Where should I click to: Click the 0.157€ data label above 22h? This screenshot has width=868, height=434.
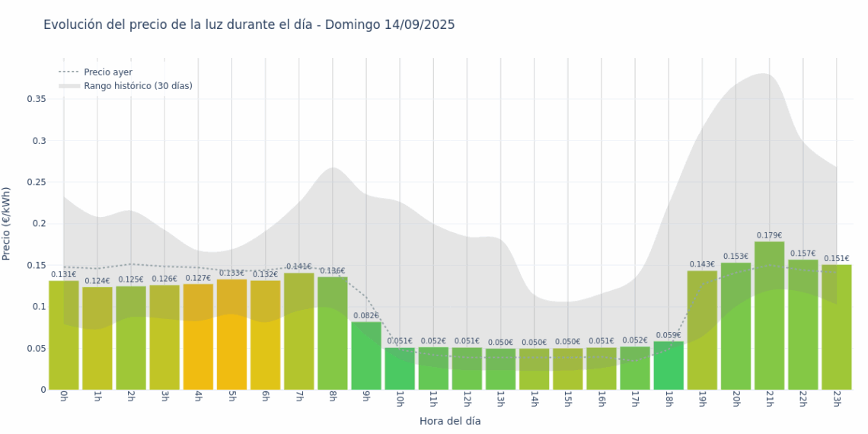point(803,254)
